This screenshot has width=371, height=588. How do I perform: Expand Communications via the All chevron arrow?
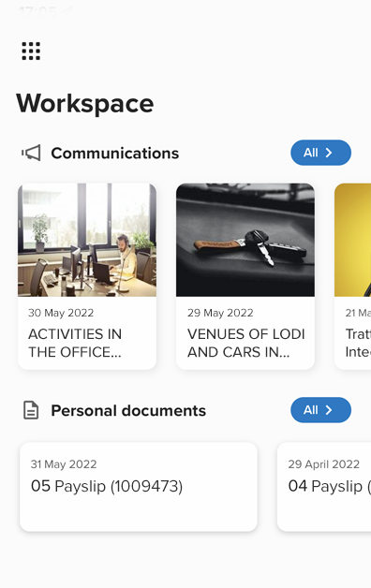329,153
